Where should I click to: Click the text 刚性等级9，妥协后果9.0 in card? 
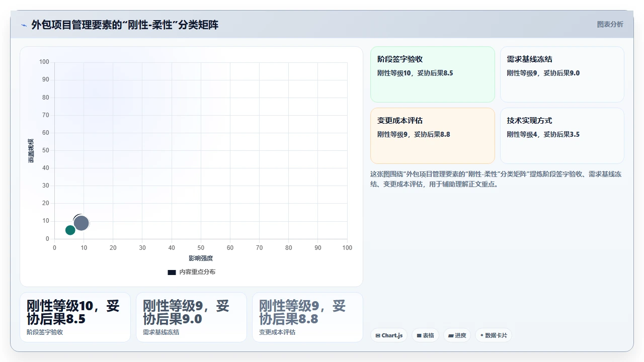pyautogui.click(x=543, y=73)
